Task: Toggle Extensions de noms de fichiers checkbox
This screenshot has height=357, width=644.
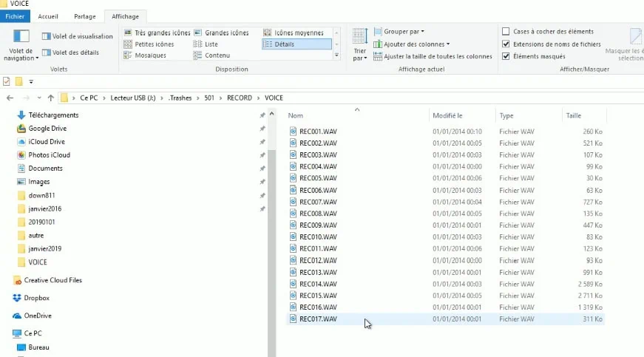Action: point(506,44)
